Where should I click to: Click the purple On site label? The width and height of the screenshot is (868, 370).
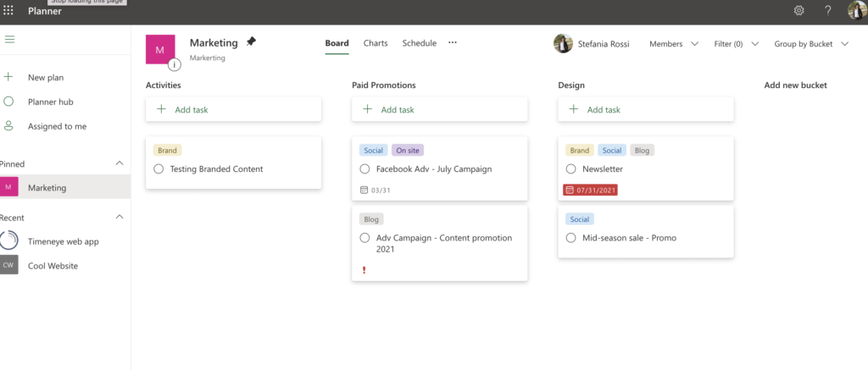[x=408, y=150]
